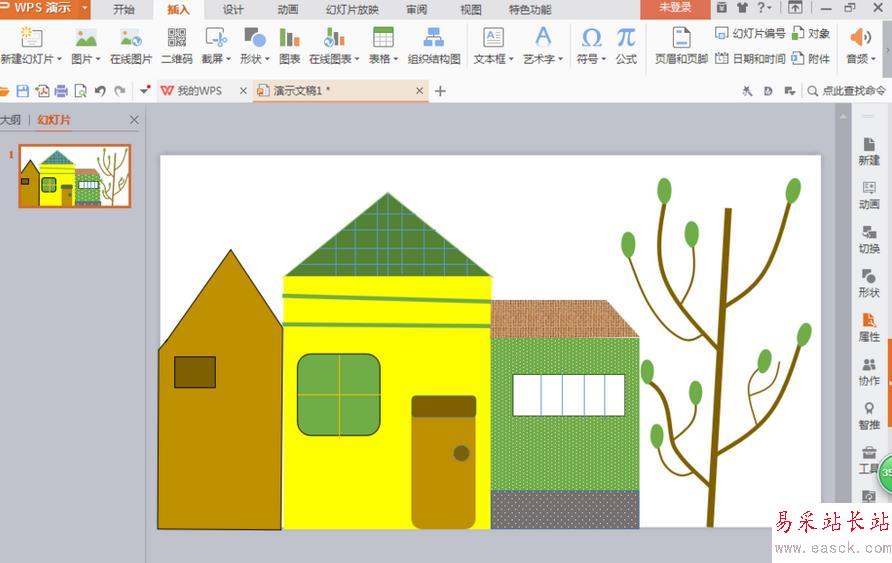This screenshot has height=563, width=892.
Task: Open 新建 in right sidebar
Action: [x=869, y=151]
